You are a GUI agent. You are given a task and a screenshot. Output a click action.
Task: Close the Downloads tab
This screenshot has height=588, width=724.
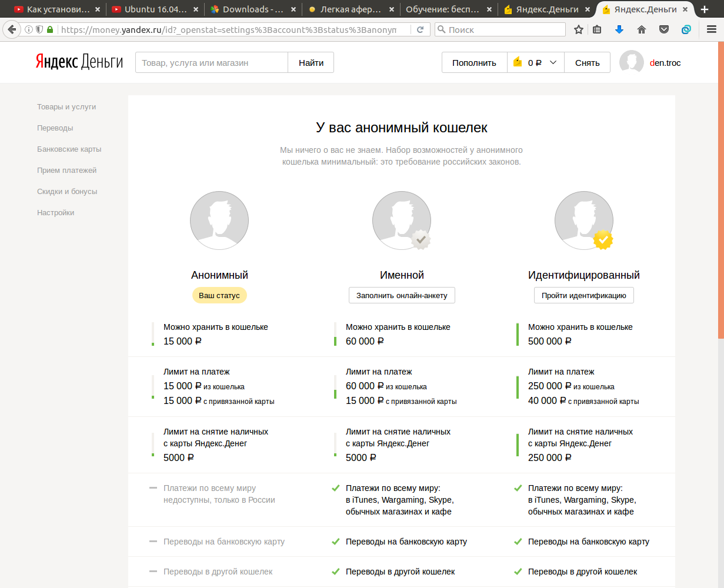293,9
